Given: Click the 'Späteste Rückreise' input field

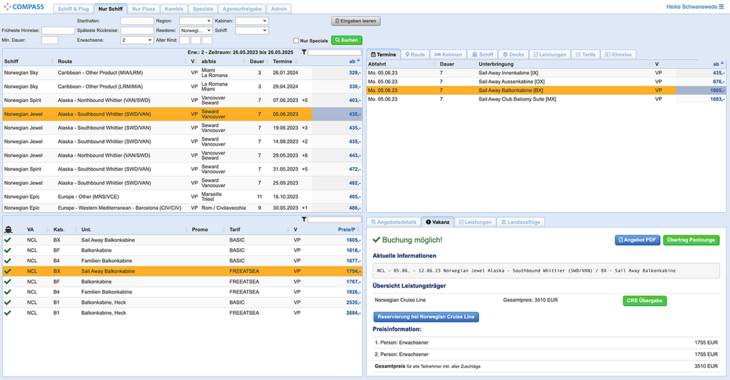Looking at the screenshot, I should (x=137, y=30).
